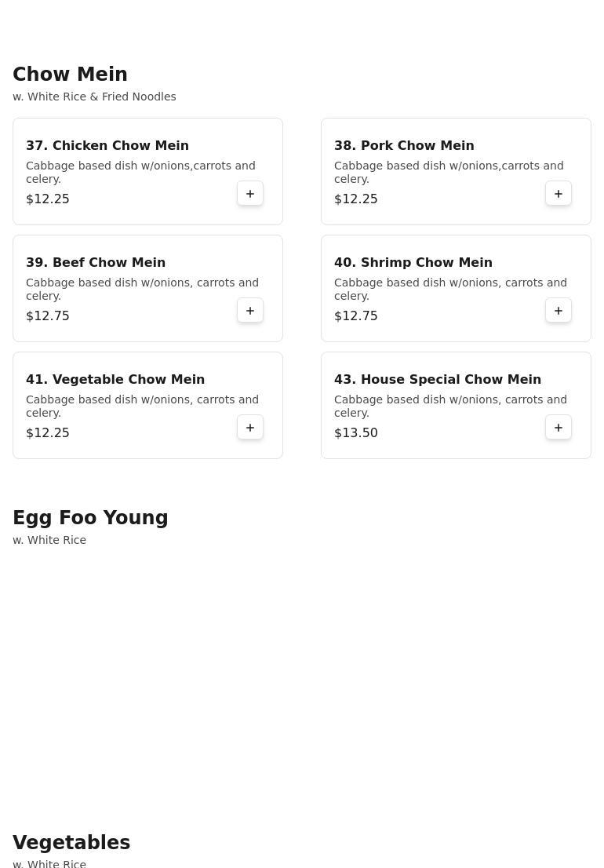The height and width of the screenshot is (868, 604).
Task: View the 43. House Special Chow Mein name
Action: click(x=438, y=379)
